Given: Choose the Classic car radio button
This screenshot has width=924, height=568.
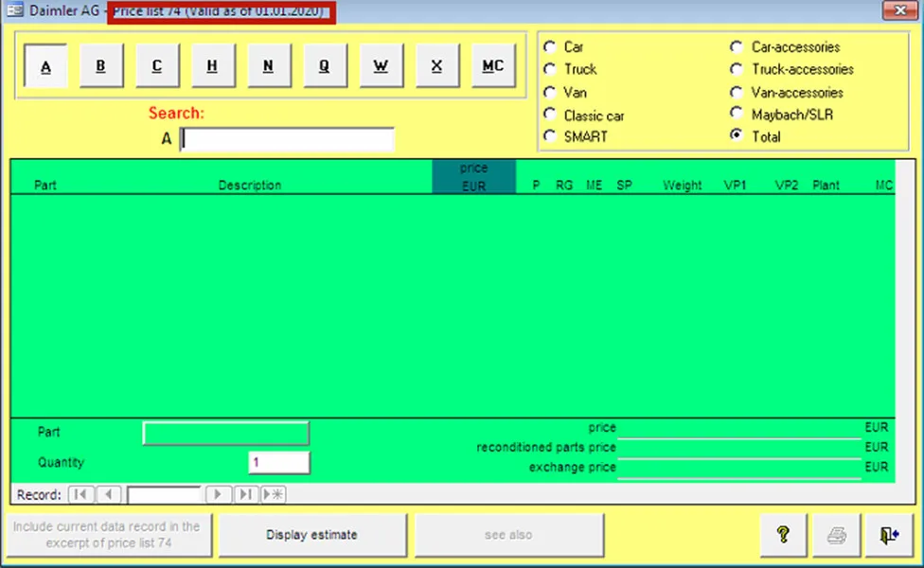Looking at the screenshot, I should 550,114.
